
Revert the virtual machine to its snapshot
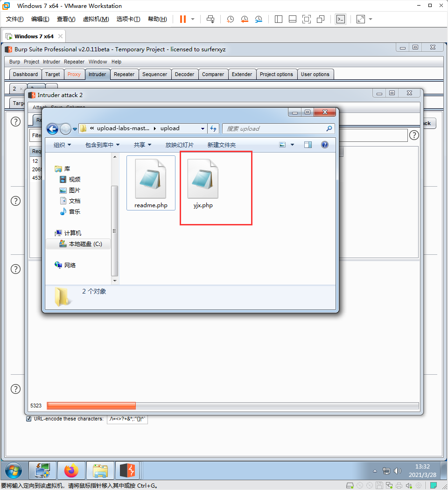[245, 19]
